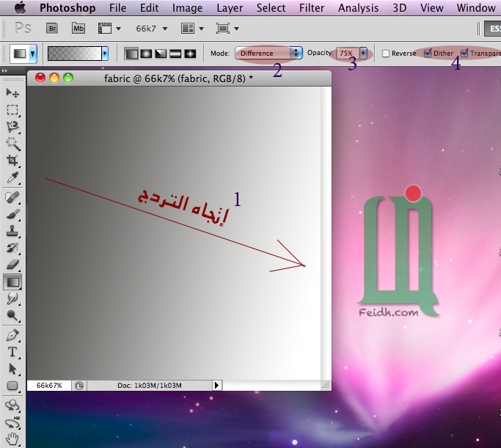
Task: Choose the Diamond Gradient style
Action: [190, 54]
